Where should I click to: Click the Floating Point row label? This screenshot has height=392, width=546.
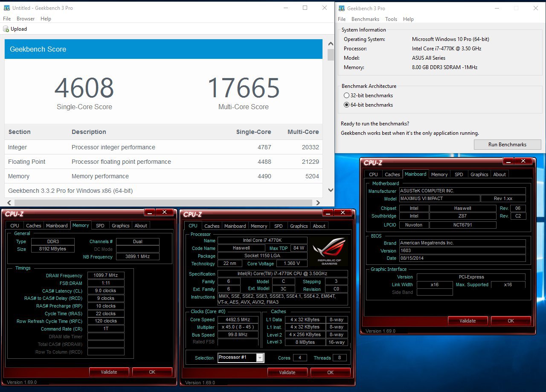tap(26, 162)
